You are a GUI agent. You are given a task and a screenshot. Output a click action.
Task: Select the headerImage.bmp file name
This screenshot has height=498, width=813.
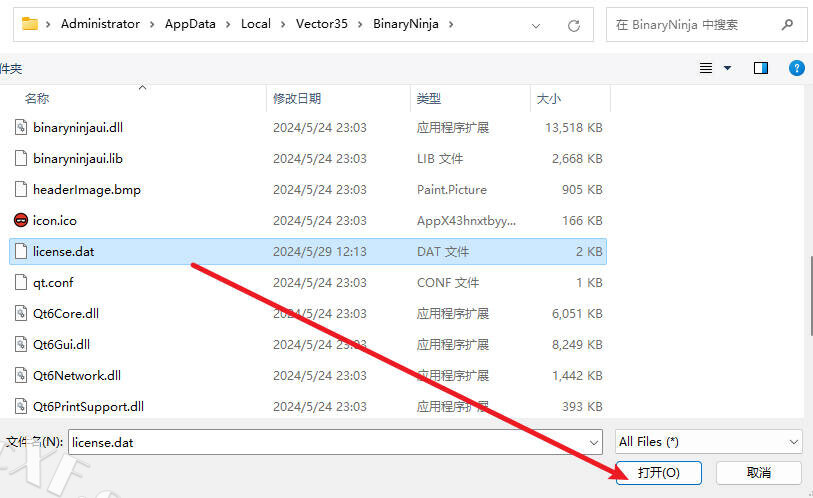pos(87,189)
